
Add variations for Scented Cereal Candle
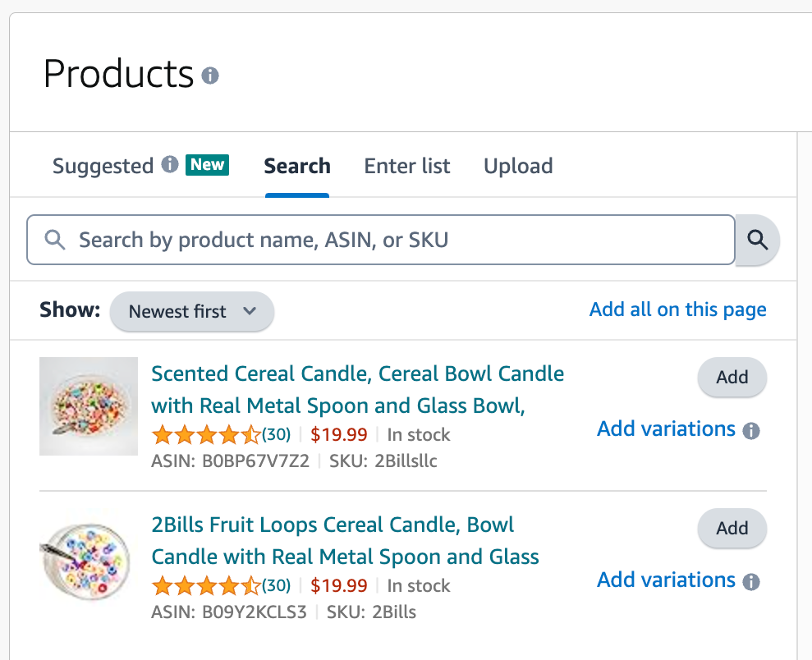coord(666,429)
